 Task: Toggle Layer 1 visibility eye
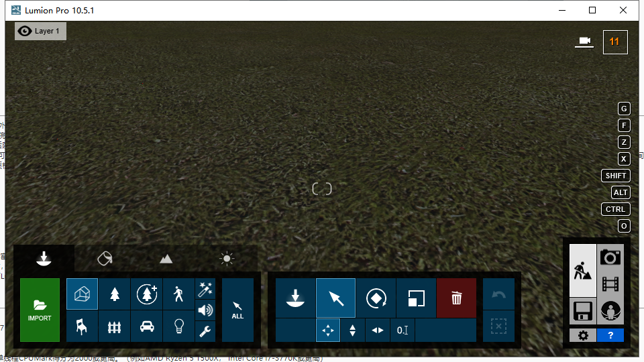(x=25, y=31)
